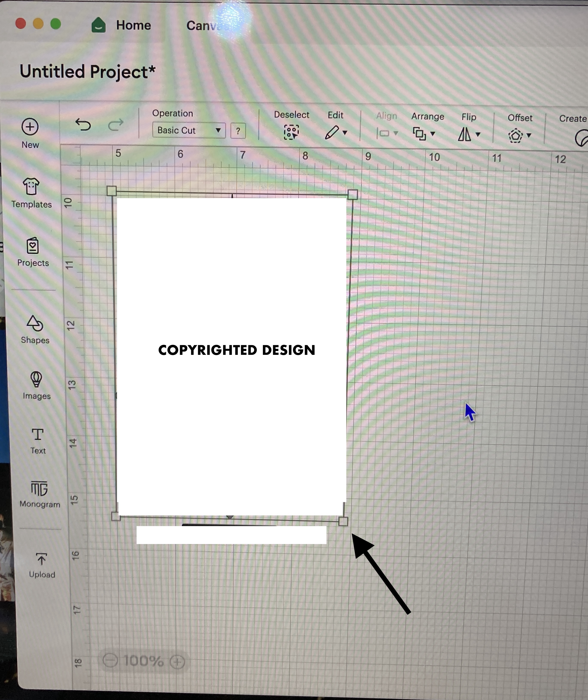
Task: Click the operation help question button
Action: tap(238, 131)
